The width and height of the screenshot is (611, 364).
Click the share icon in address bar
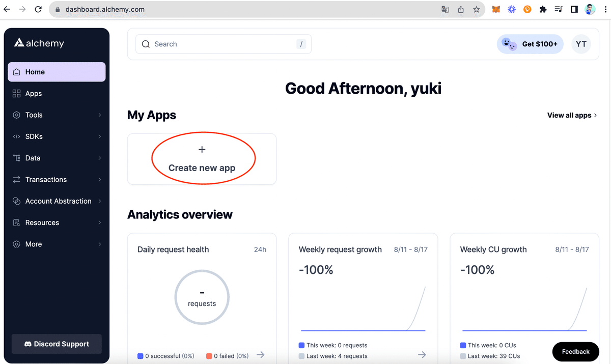click(x=461, y=9)
